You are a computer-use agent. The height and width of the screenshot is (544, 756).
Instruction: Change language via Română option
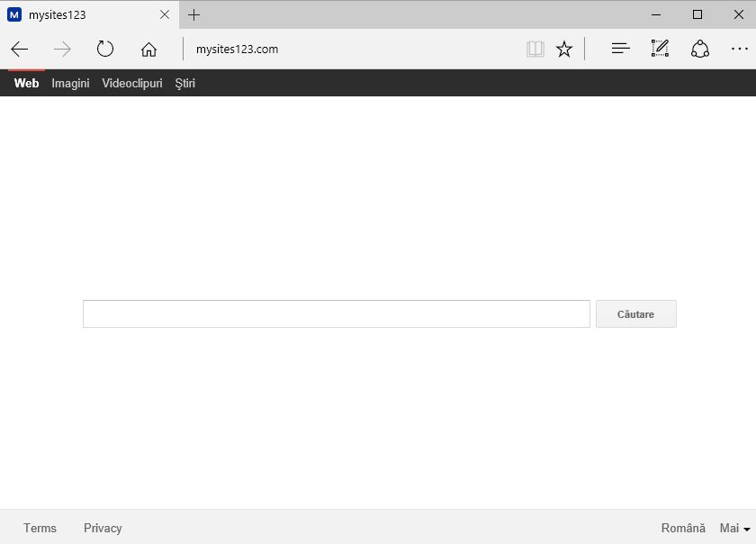683,528
